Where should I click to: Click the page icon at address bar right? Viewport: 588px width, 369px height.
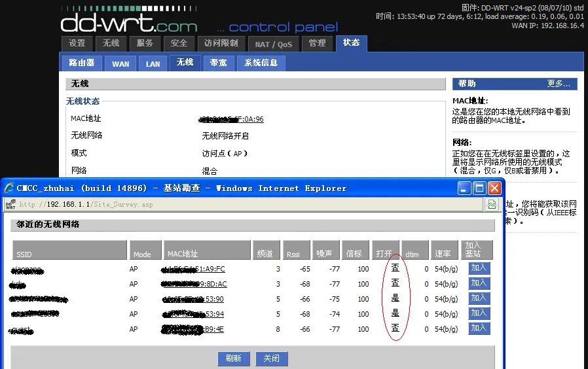click(x=492, y=204)
